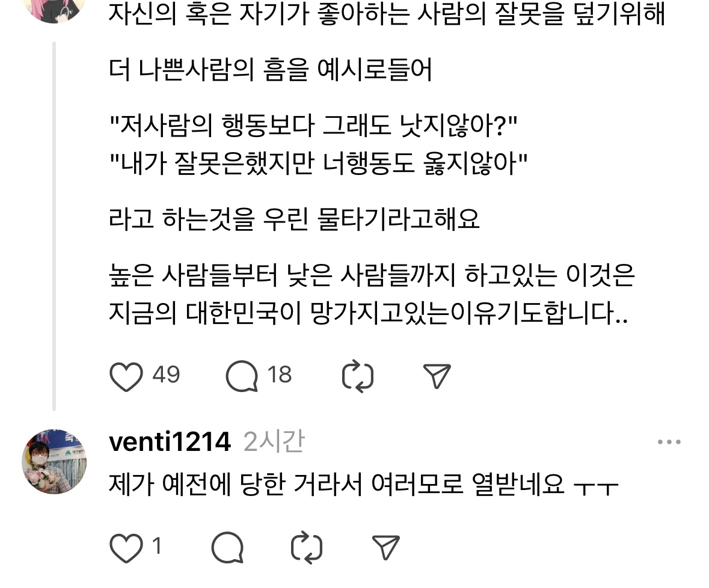The height and width of the screenshot is (588, 709).
Task: Open venti1214's profile from username
Action: [x=170, y=441]
